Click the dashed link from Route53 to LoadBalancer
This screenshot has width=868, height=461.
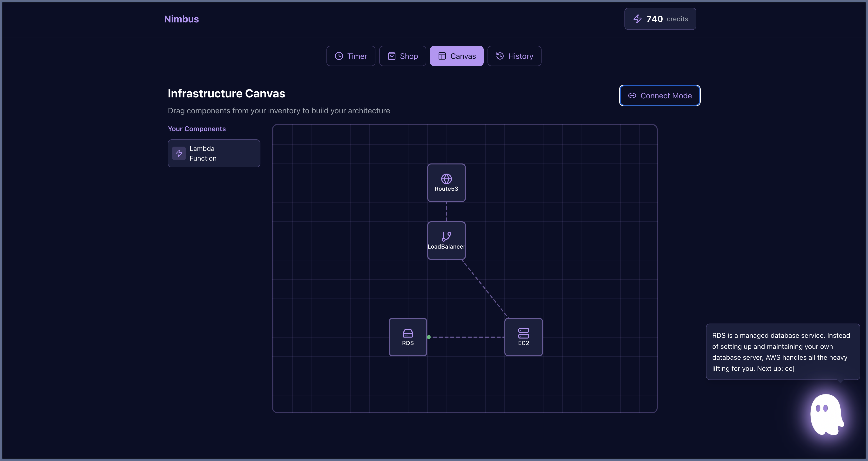[447, 212]
